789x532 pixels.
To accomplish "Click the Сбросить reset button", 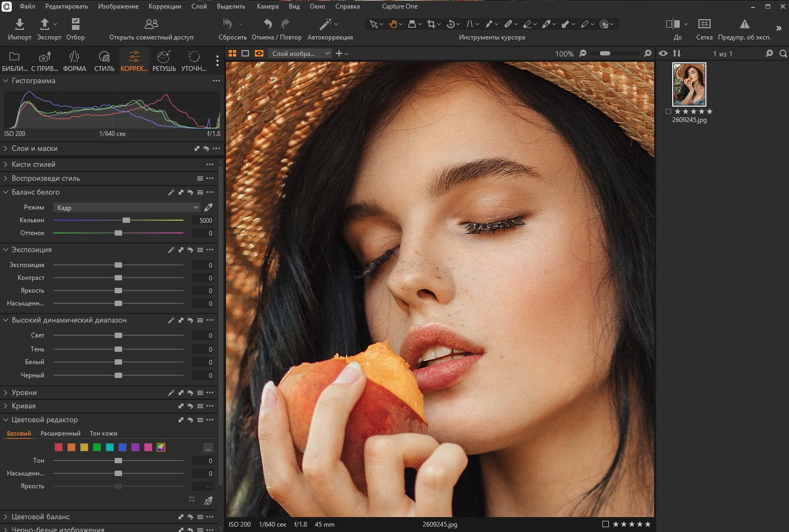I will (228, 25).
